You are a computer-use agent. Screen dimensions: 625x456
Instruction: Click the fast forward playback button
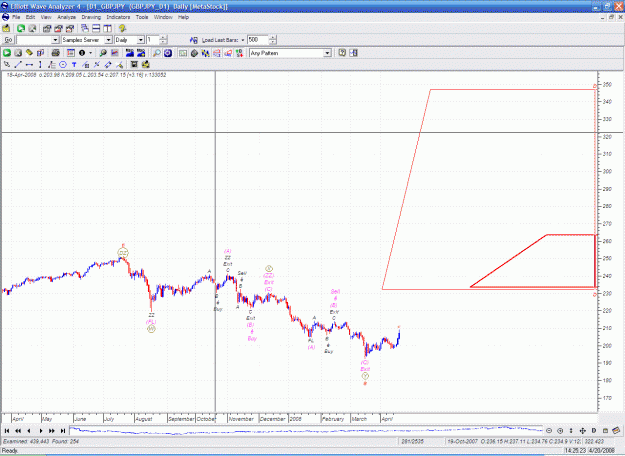click(x=52, y=430)
